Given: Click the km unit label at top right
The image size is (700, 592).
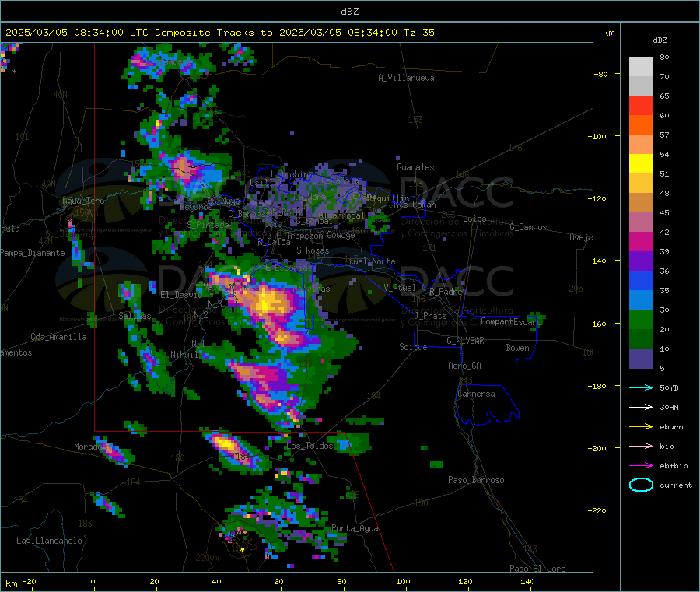Looking at the screenshot, I should coord(608,33).
